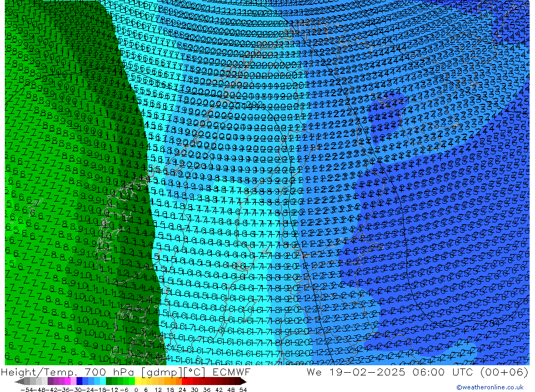Screen dimensions: 535x392
Task: Open the weatheronline.co.uk copyright link
Action: tap(490, 387)
